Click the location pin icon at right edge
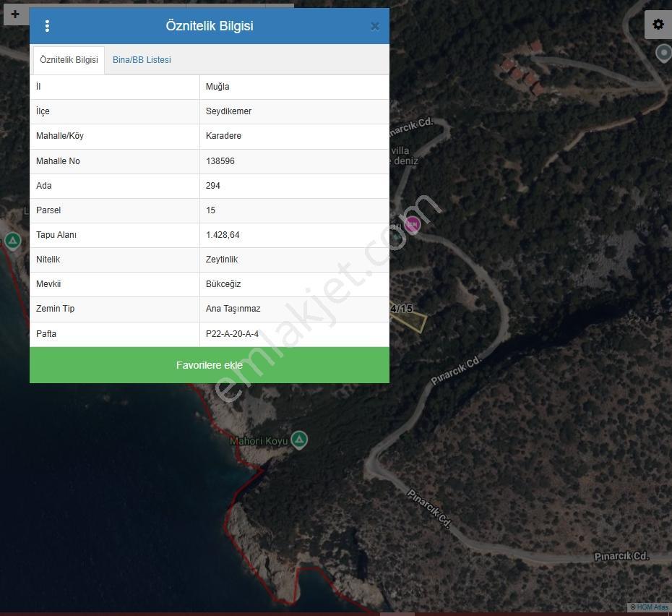The image size is (672, 616). click(664, 54)
